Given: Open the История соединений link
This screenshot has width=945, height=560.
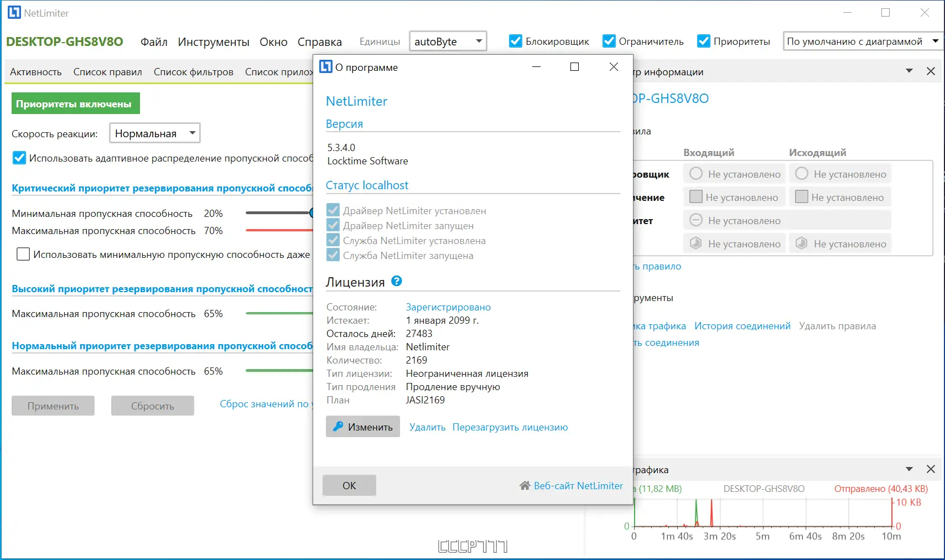Looking at the screenshot, I should (742, 326).
